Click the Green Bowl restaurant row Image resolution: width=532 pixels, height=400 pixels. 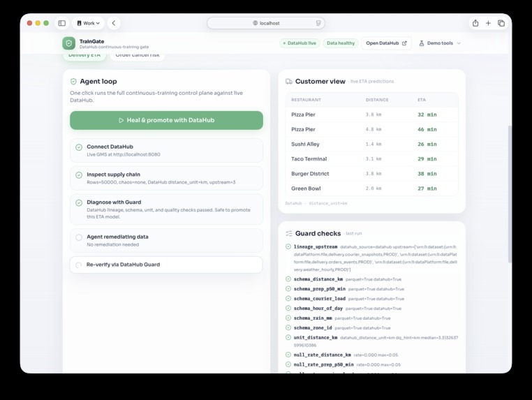pos(372,188)
